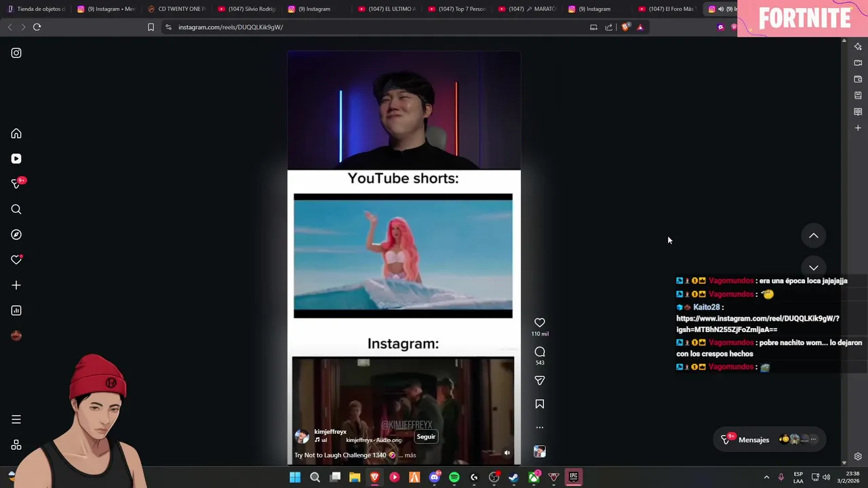Click the Instagram logo in the sidebar

[16, 53]
